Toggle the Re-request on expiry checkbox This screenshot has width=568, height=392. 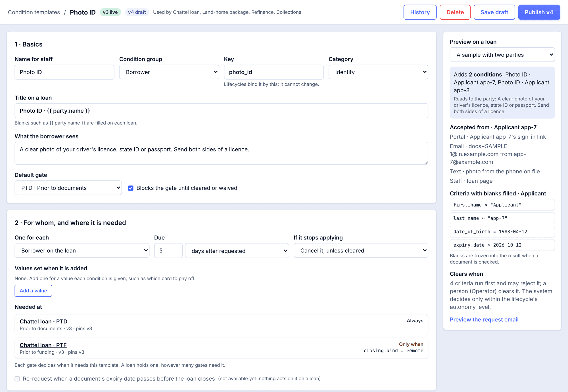[x=17, y=379]
